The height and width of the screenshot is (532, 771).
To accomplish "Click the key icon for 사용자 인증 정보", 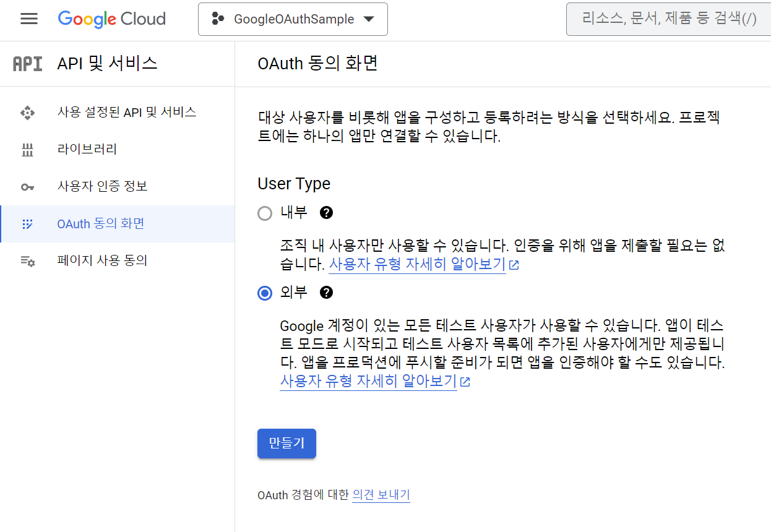I will click(27, 187).
